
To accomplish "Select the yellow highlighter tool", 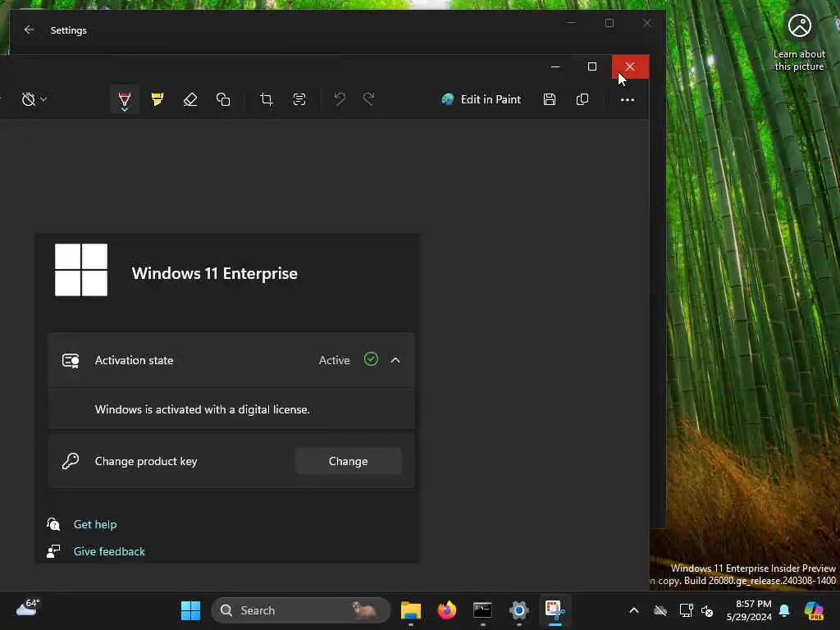I will 157,99.
